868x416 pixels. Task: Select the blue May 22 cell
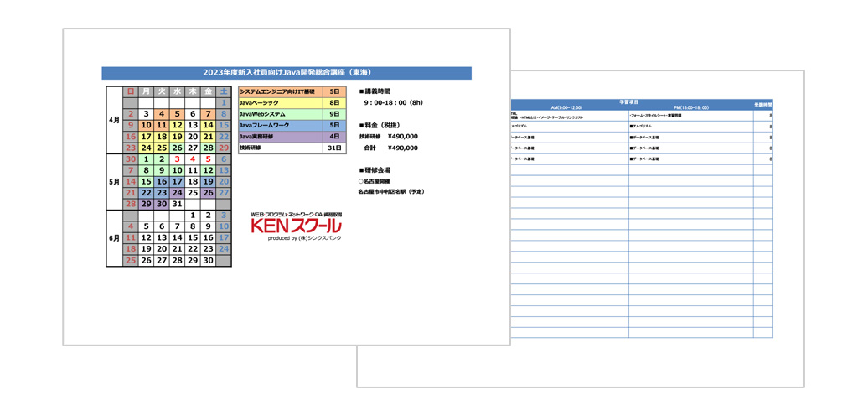click(x=146, y=193)
